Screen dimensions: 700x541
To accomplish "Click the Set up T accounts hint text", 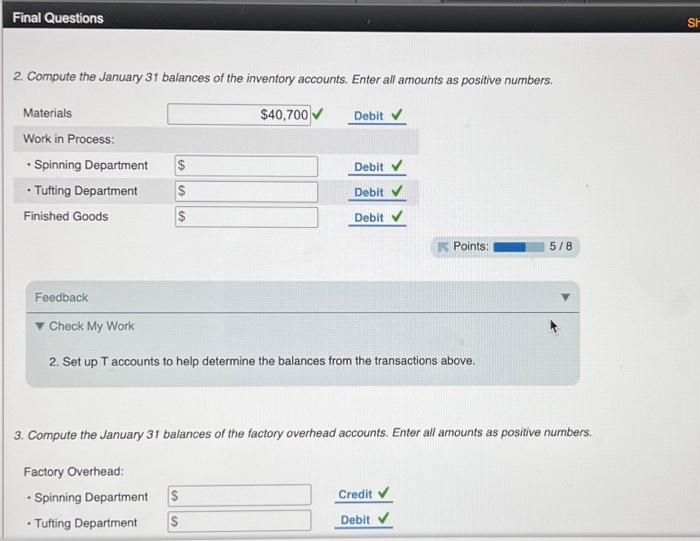I will 262,361.
